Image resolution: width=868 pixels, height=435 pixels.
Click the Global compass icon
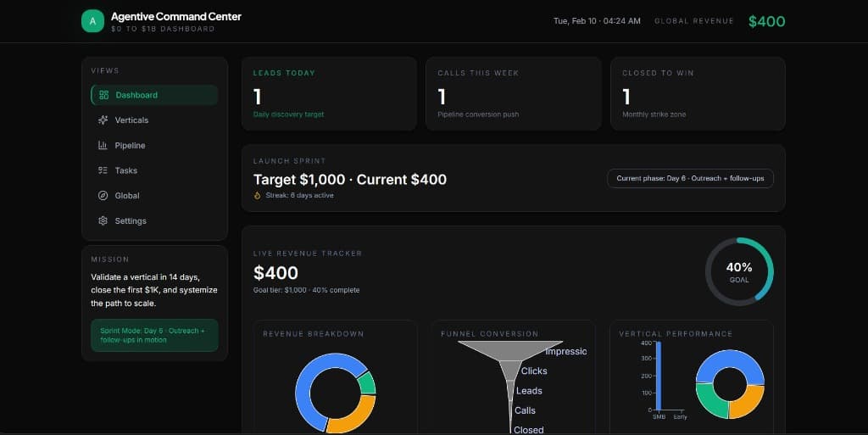[103, 196]
